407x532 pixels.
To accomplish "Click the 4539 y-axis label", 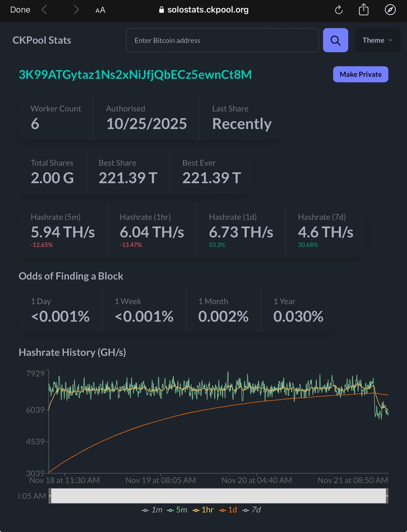I will [36, 442].
